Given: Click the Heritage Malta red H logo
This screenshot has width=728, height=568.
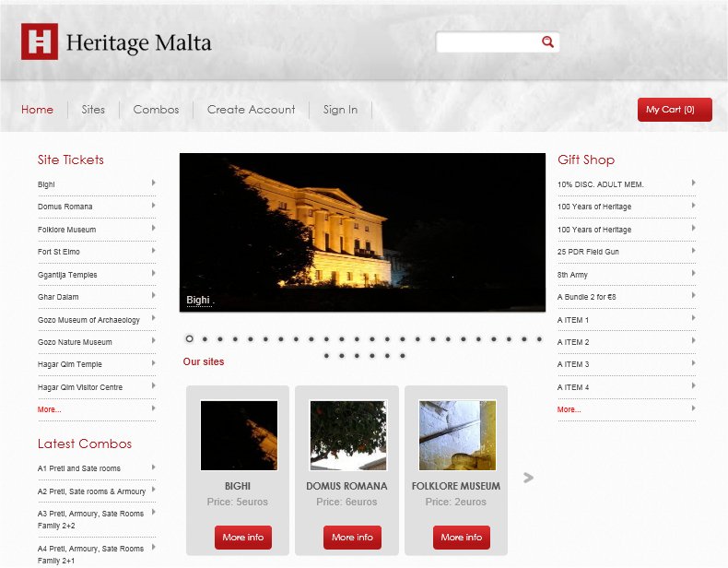Looking at the screenshot, I should click(x=40, y=41).
